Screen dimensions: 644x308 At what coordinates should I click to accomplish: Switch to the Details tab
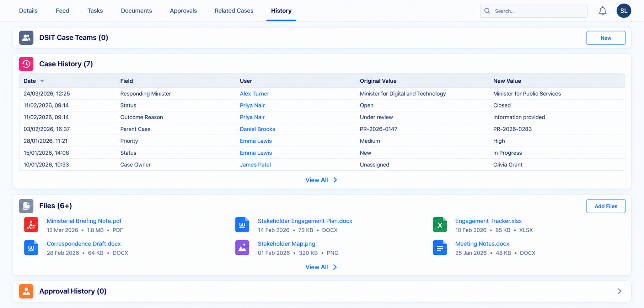(28, 11)
